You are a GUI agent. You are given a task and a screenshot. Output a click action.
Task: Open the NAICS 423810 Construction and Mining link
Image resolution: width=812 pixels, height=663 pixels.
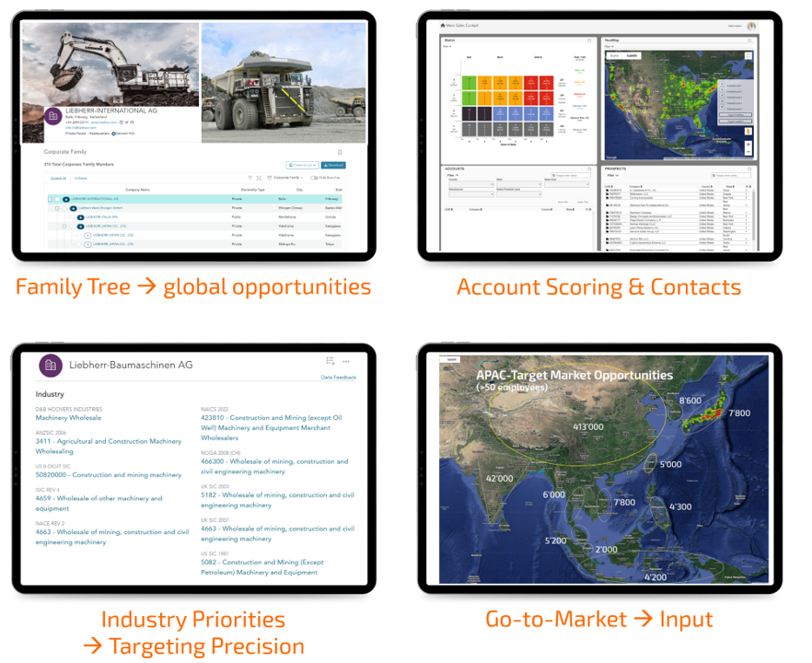(272, 427)
